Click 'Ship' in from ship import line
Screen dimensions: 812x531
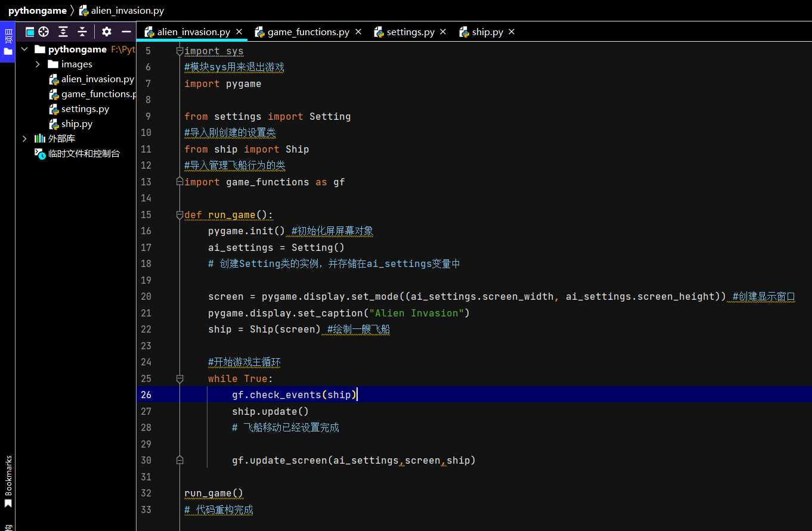point(297,149)
